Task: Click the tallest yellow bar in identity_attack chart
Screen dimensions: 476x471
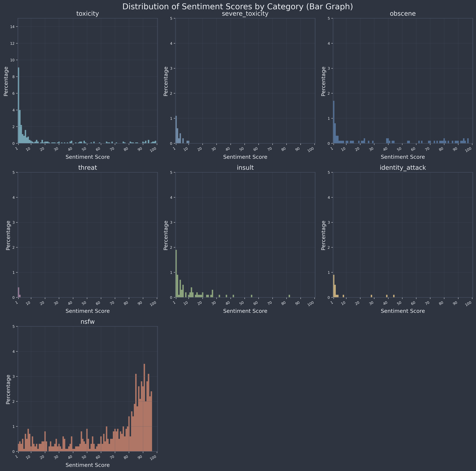Action: (x=334, y=286)
